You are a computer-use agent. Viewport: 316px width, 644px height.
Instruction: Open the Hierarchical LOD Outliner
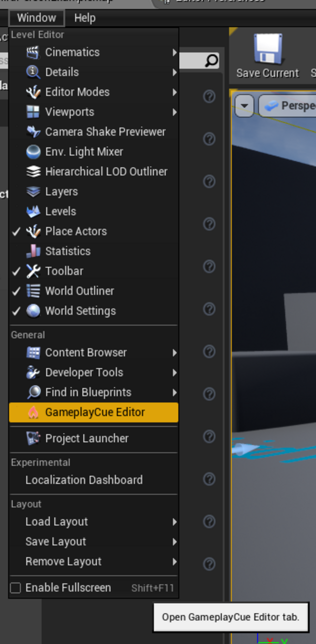(x=94, y=171)
